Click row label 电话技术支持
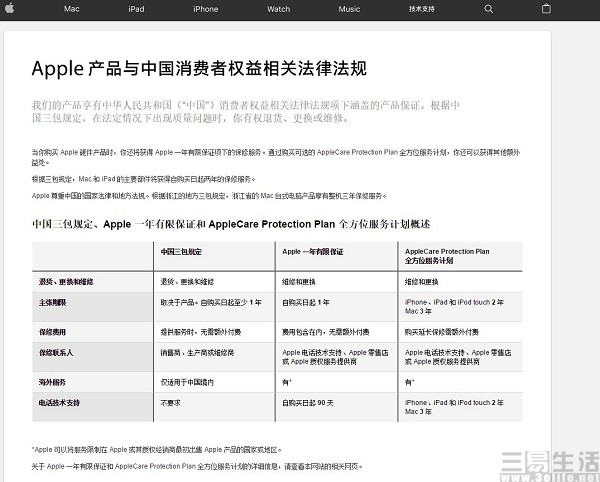 [59, 403]
